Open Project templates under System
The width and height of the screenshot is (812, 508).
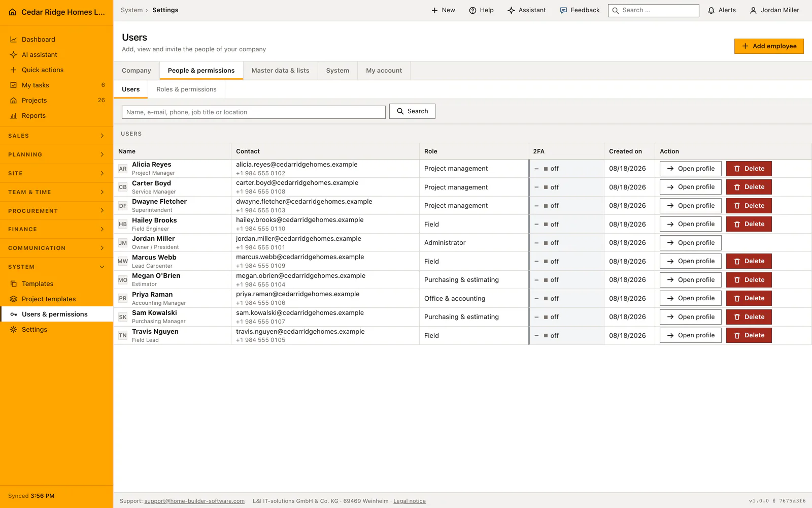(56, 299)
